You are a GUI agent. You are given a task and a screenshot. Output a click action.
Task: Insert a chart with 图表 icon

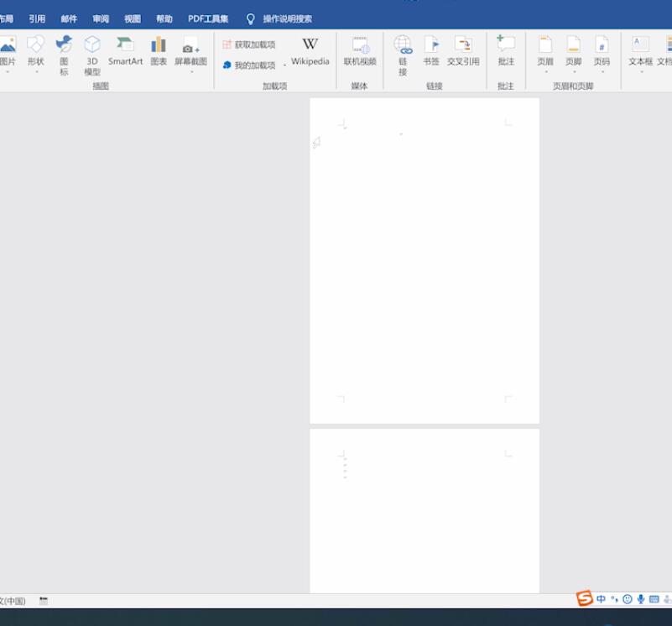coord(159,51)
